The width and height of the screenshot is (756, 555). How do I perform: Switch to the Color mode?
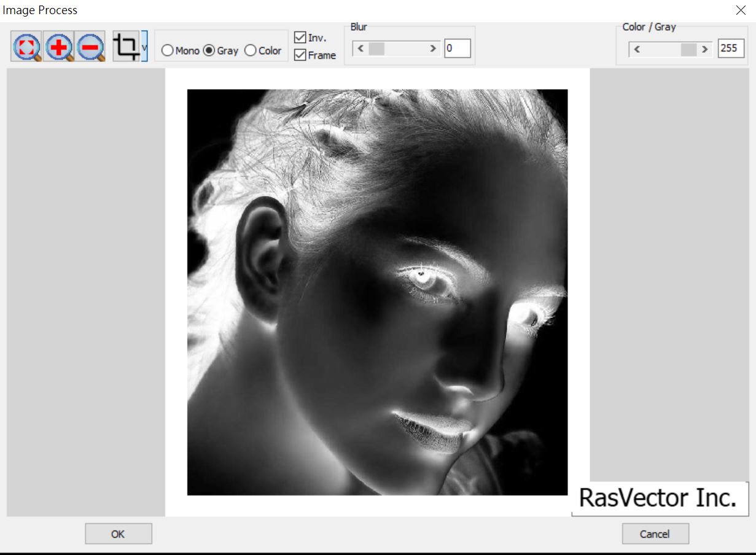point(249,52)
